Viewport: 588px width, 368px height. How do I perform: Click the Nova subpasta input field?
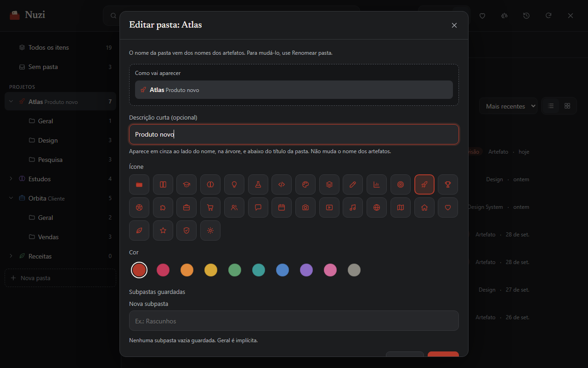tap(294, 321)
